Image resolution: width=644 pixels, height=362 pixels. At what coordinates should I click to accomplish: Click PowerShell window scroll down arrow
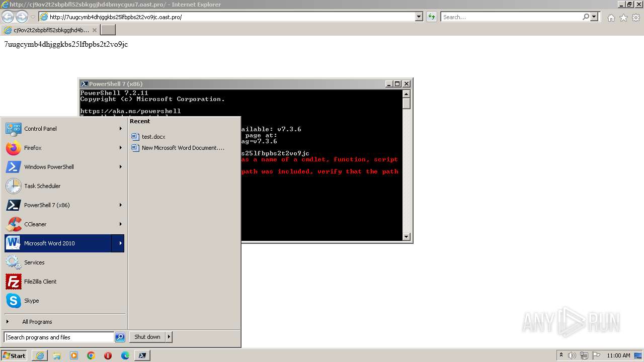click(x=407, y=236)
